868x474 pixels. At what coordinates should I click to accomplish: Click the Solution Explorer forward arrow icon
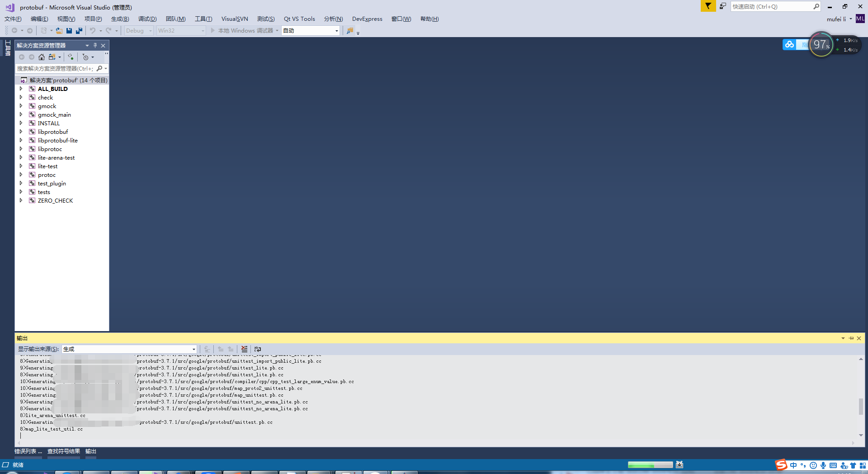[x=32, y=57]
